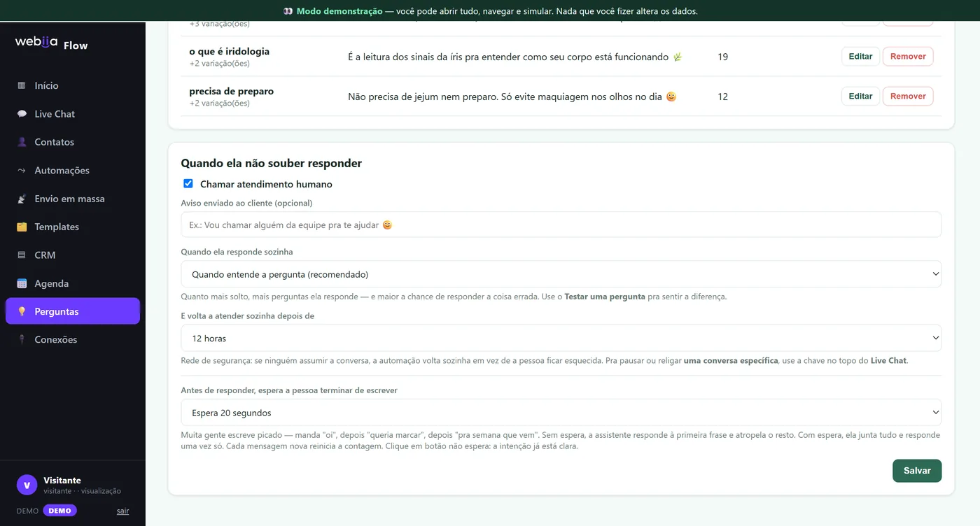Click the Envio em massa icon
Image resolution: width=980 pixels, height=526 pixels.
tap(22, 199)
